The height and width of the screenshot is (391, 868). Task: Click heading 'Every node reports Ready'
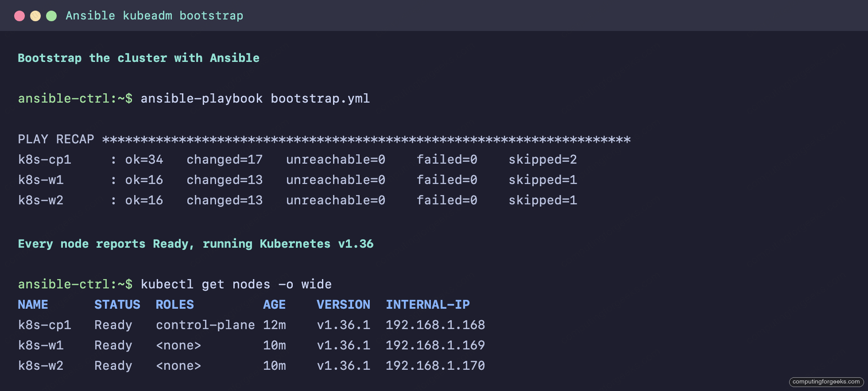point(196,244)
